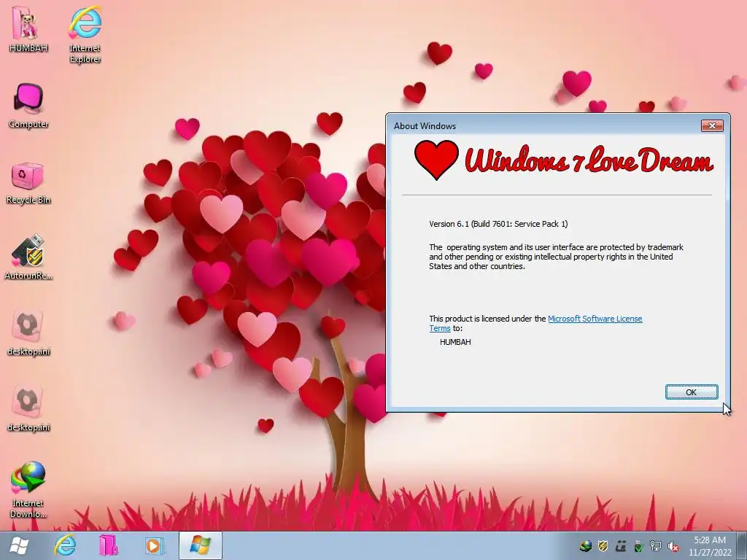Open the Internet Download Manager desktop shortcut
The image size is (747, 560).
coord(28,489)
